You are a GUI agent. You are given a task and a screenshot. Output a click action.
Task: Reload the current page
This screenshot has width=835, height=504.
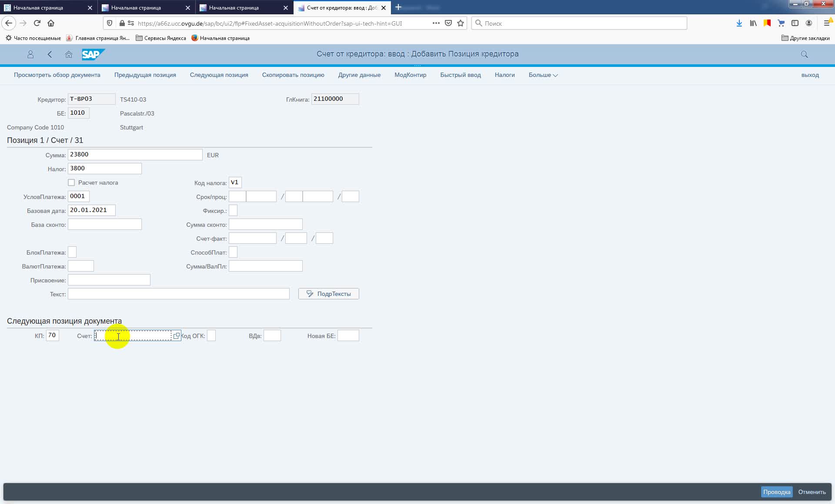click(x=37, y=23)
